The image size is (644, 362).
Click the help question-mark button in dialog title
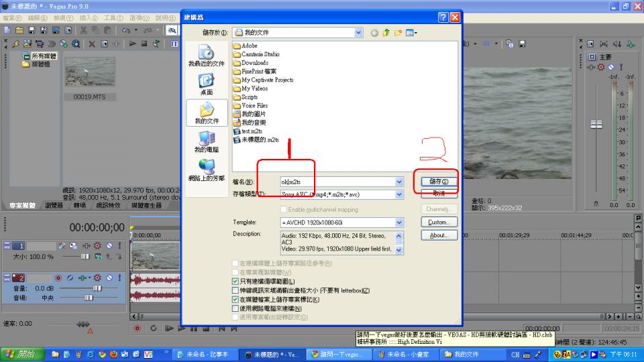coord(443,17)
